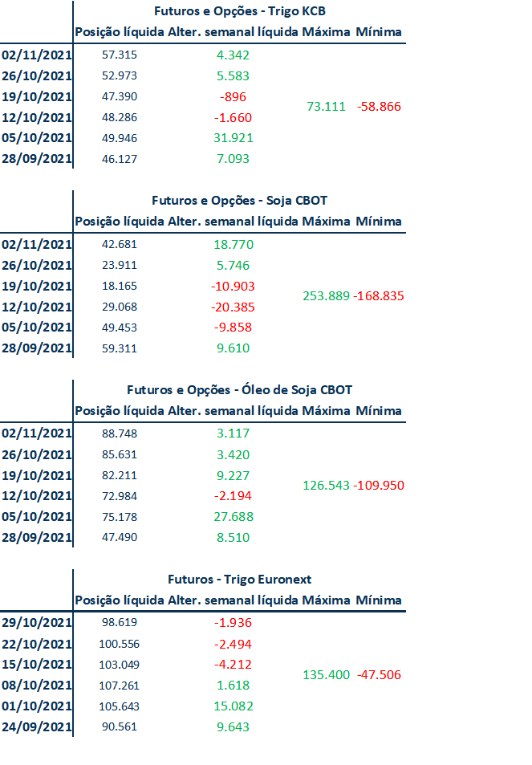Click the Trigo KCB table title

tap(239, 11)
